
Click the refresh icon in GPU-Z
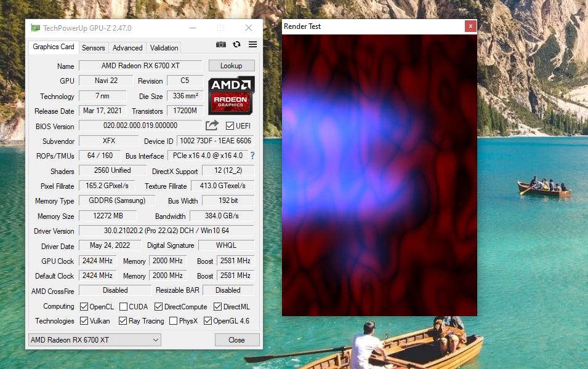click(236, 44)
